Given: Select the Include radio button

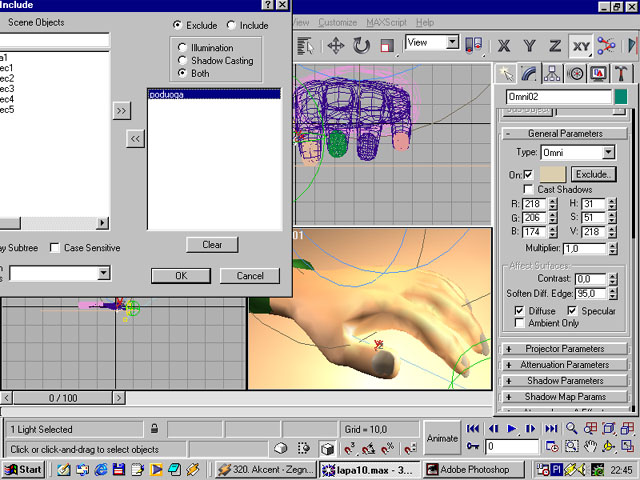Looking at the screenshot, I should point(232,25).
